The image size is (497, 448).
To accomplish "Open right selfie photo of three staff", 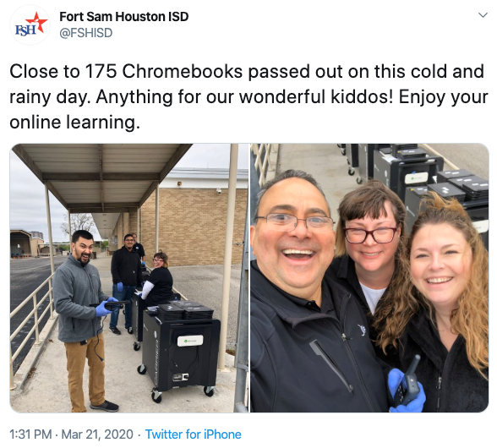I will (x=369, y=278).
